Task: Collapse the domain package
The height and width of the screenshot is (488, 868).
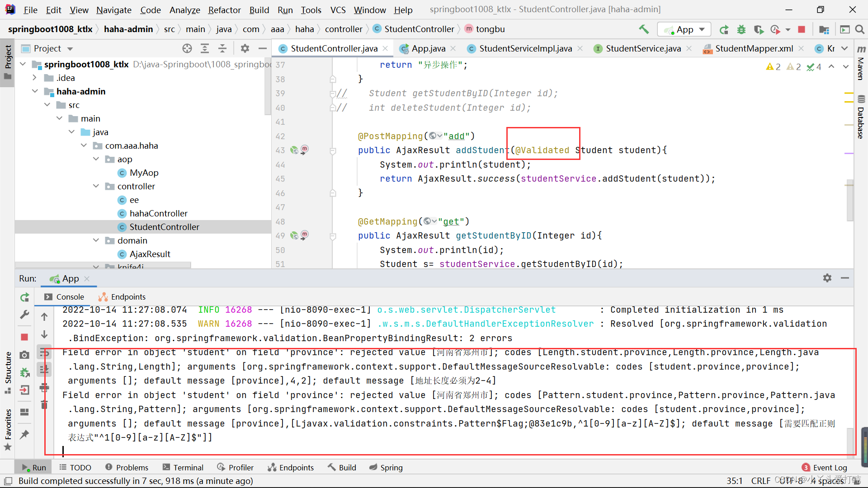Action: pos(96,240)
